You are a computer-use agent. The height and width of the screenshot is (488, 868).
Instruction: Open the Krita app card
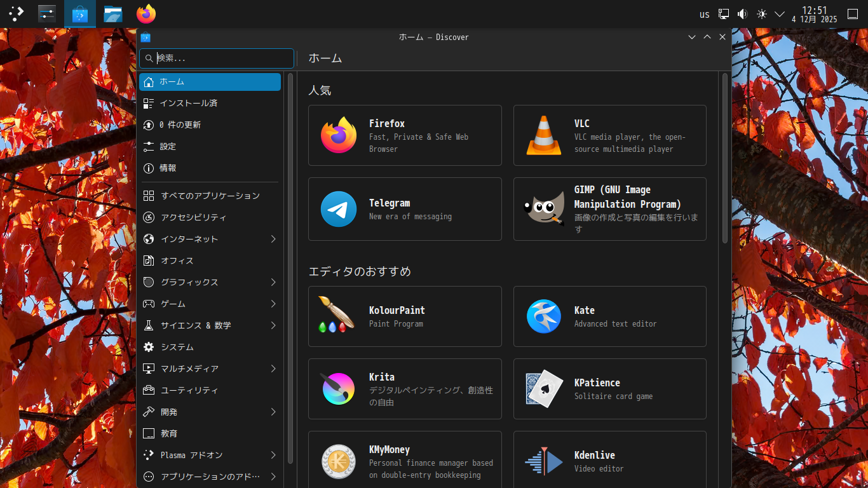405,389
